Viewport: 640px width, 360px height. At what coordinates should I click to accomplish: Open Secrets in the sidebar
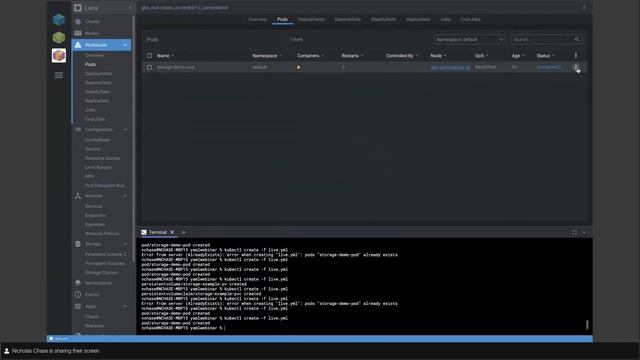click(93, 149)
